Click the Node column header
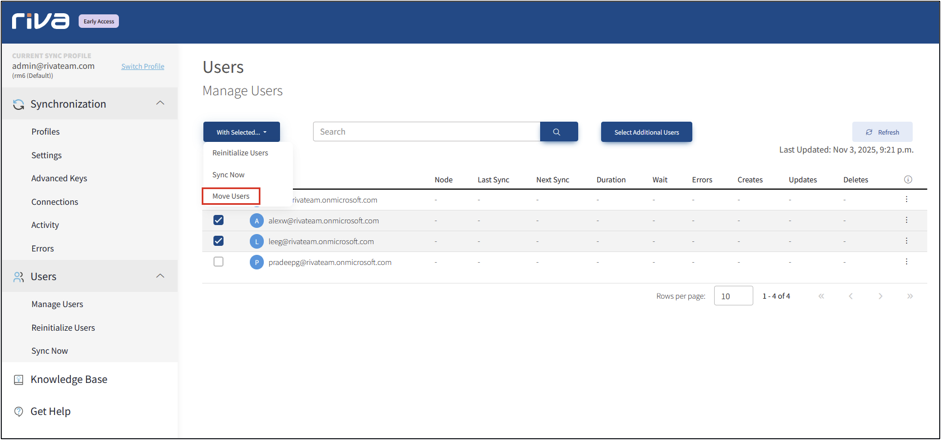941x440 pixels. pos(443,180)
